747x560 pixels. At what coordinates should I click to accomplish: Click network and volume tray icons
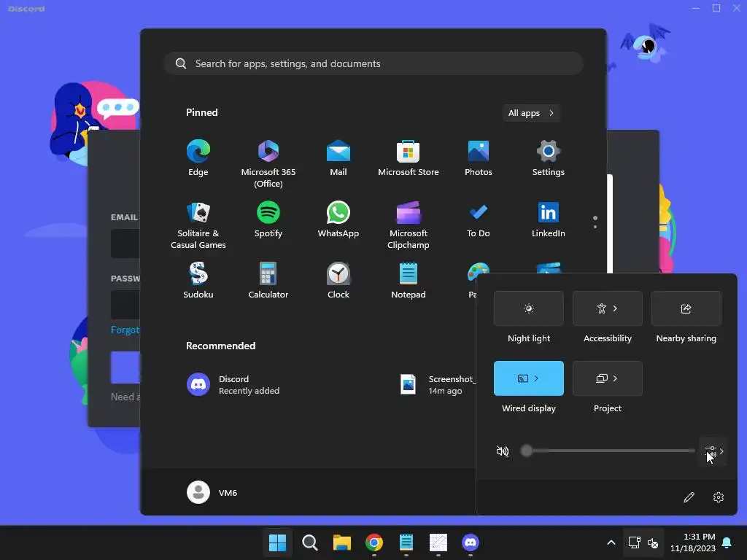(643, 542)
